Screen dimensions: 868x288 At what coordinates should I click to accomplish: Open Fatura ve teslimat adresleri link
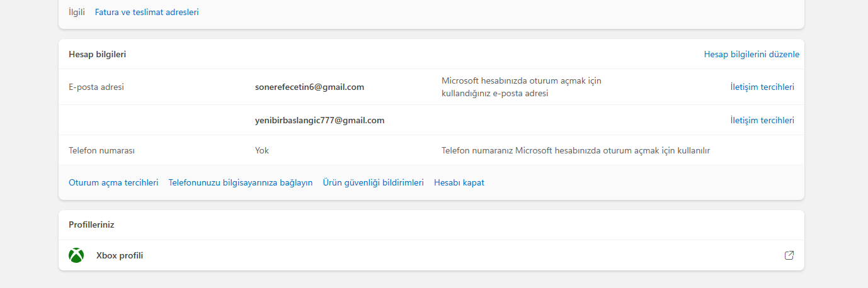coord(147,12)
